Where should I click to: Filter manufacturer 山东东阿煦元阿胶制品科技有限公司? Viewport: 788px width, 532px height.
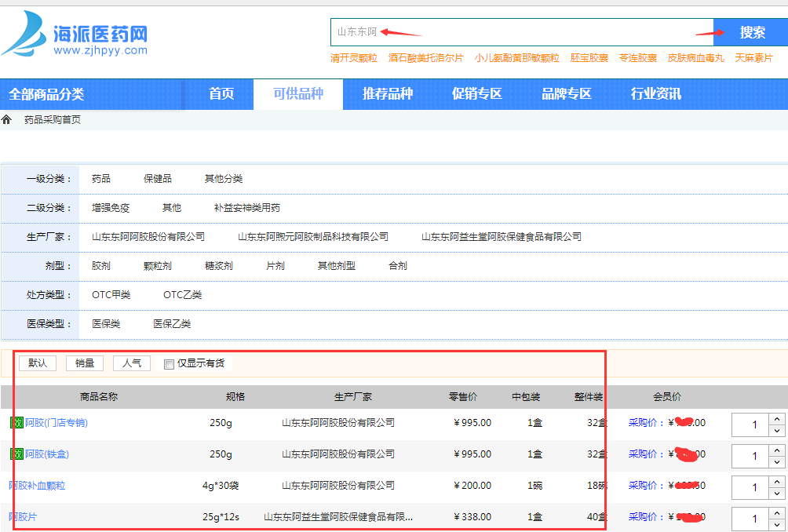point(313,237)
